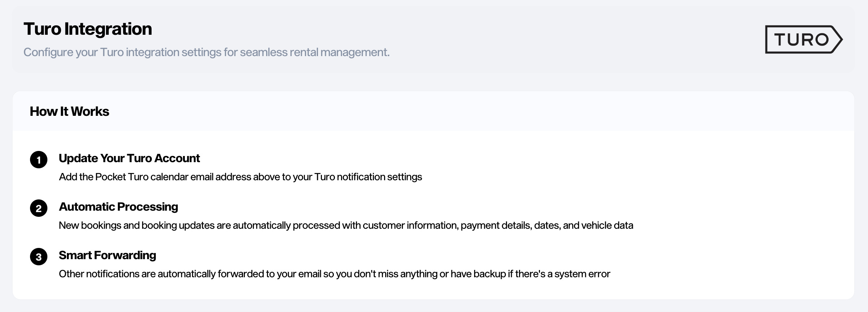Click the Turo Integration page title

pos(88,29)
